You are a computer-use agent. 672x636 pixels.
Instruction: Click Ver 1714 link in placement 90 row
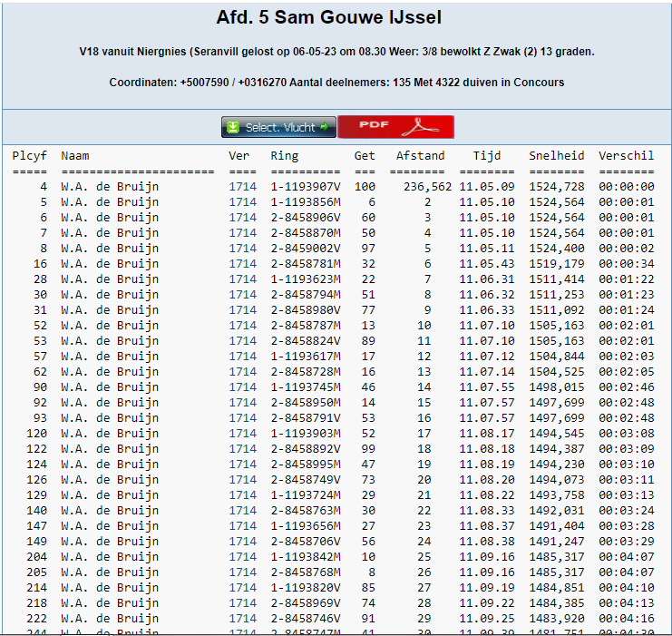242,387
